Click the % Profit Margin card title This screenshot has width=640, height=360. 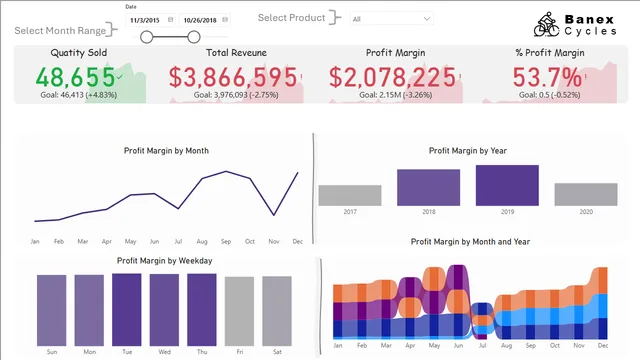[550, 53]
